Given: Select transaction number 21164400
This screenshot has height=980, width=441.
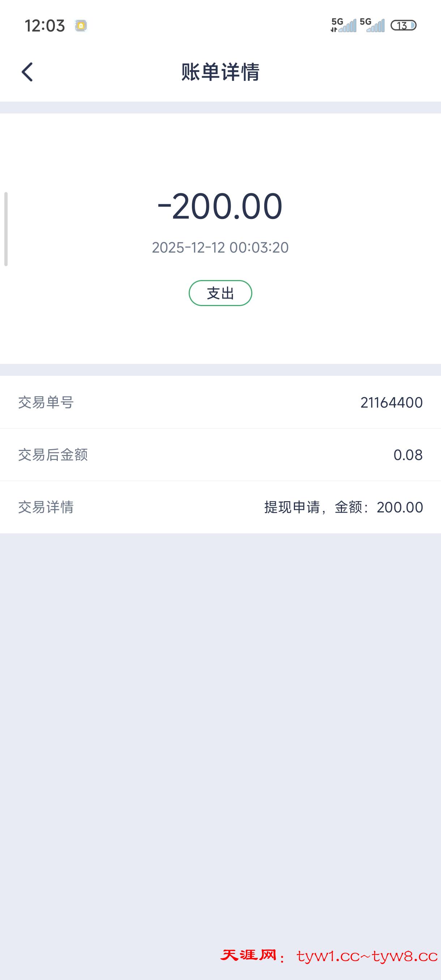Looking at the screenshot, I should tap(391, 403).
